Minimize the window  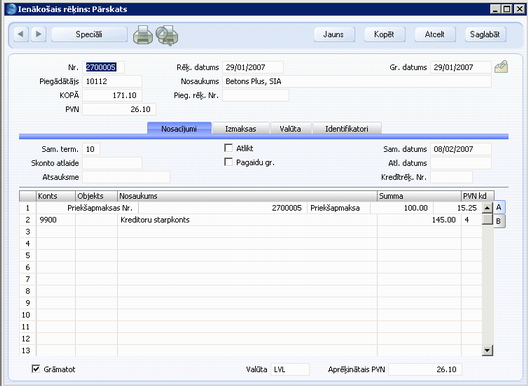pyautogui.click(x=495, y=9)
